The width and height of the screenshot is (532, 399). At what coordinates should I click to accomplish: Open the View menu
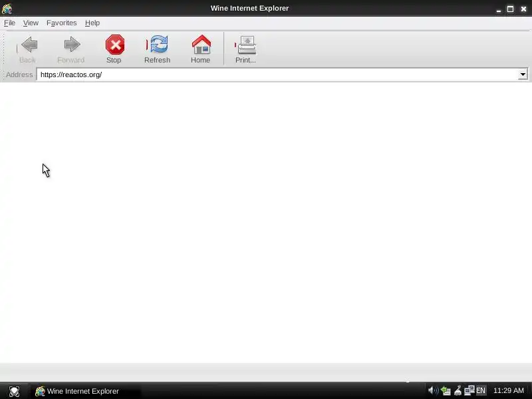coord(31,23)
